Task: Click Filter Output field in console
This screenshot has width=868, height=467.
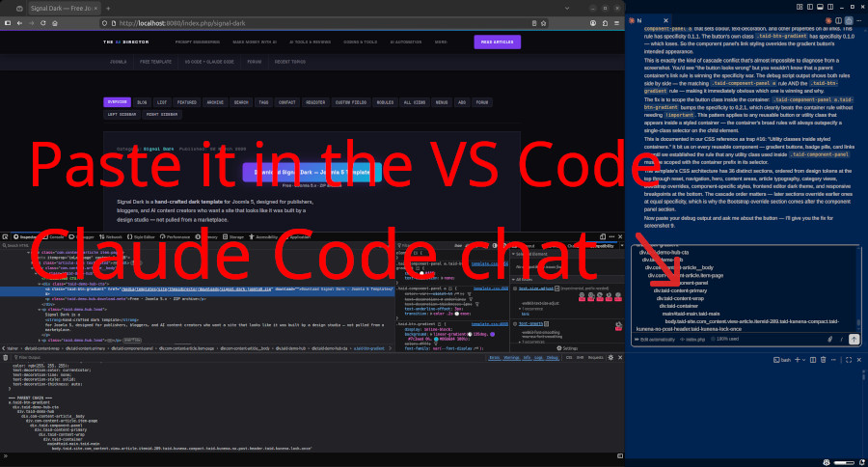Action: point(249,358)
